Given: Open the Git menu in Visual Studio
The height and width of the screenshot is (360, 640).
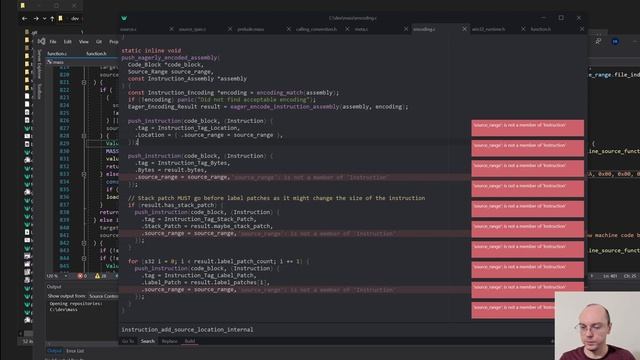Looking at the screenshot, I should tap(99, 42).
